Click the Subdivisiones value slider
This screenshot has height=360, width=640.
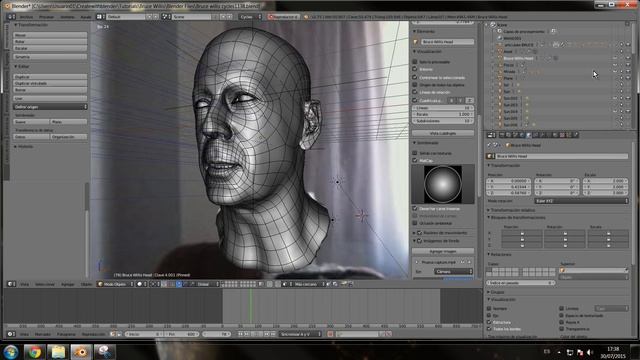[x=443, y=121]
